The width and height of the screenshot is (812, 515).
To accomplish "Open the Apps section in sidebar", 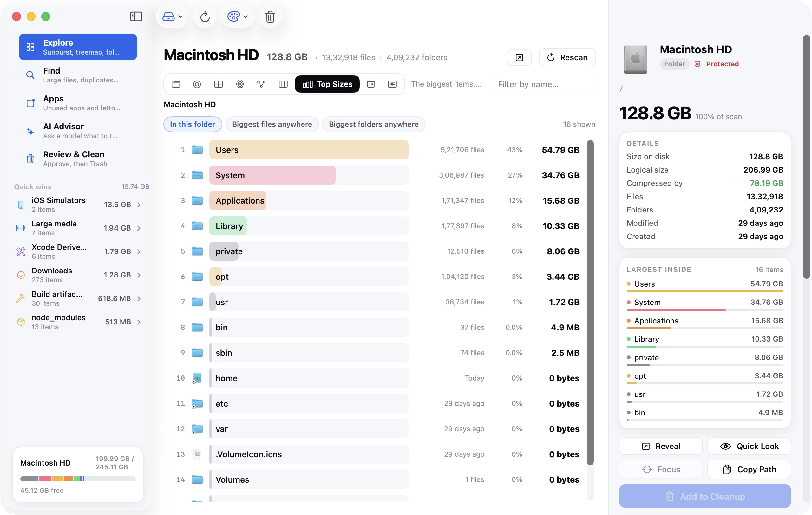I will tap(78, 103).
